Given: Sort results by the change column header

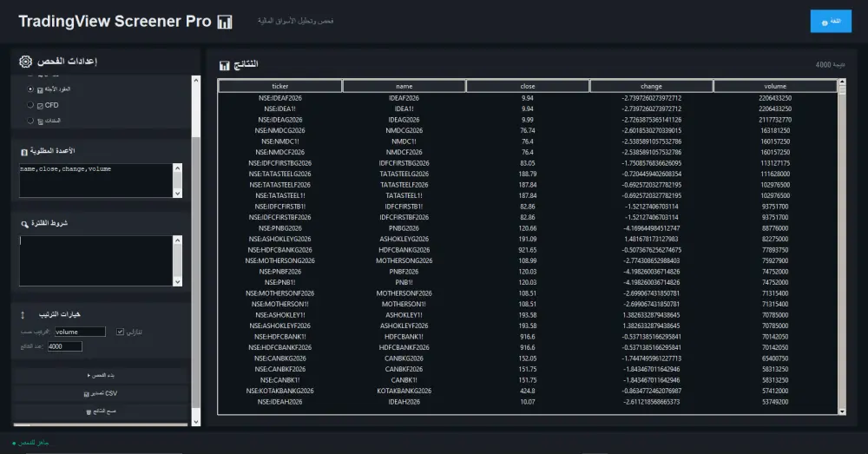Looking at the screenshot, I should [652, 86].
